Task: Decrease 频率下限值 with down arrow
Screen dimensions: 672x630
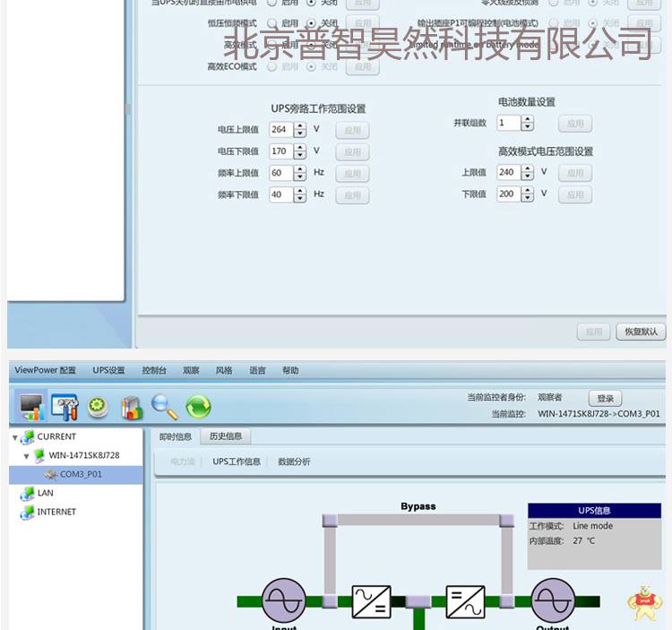Action: [300, 198]
